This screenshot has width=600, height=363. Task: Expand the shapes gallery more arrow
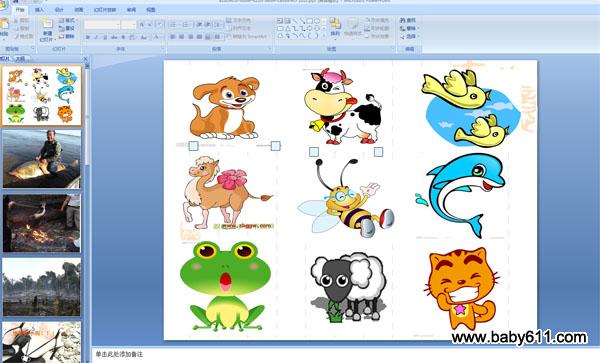point(324,36)
